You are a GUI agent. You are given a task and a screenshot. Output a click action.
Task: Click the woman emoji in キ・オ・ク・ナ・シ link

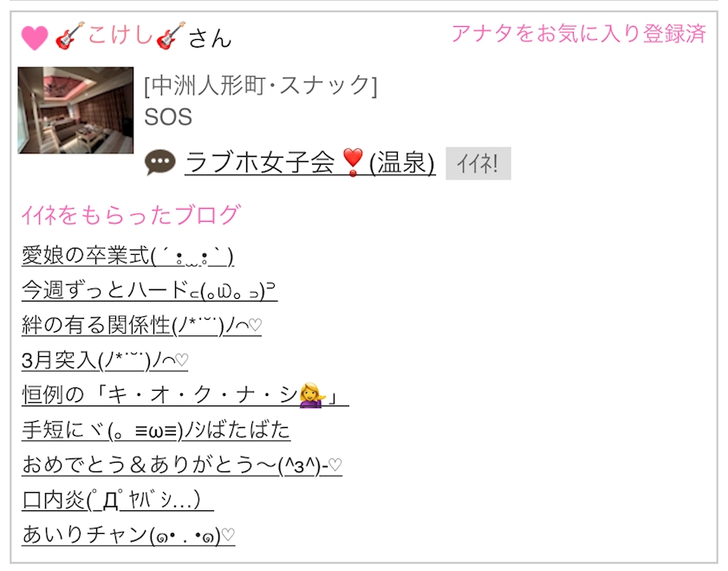(x=313, y=394)
